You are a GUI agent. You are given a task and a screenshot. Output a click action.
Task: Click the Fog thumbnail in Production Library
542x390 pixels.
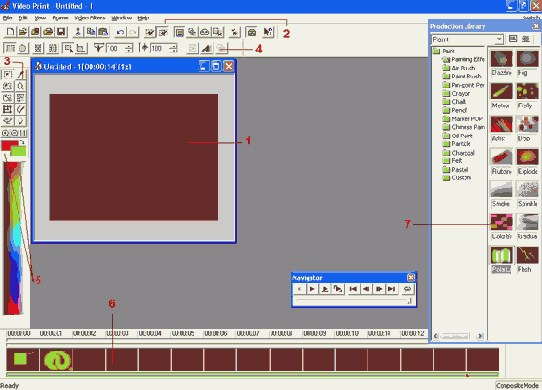click(527, 59)
